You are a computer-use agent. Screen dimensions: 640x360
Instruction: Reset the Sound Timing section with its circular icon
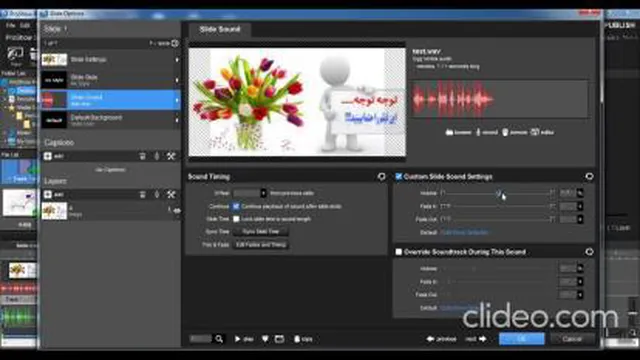381,176
